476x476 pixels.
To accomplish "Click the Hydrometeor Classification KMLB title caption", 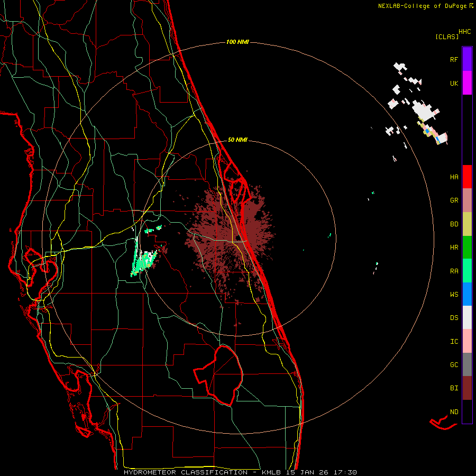I will [x=240, y=472].
